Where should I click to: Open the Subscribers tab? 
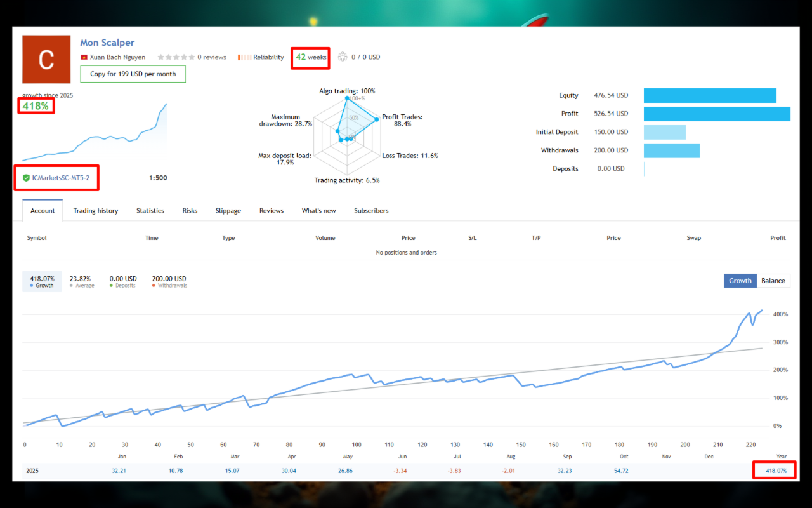[371, 210]
